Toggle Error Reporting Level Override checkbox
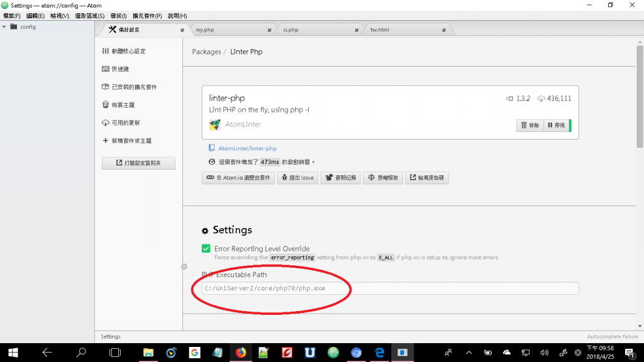The height and width of the screenshot is (362, 644). pos(206,249)
